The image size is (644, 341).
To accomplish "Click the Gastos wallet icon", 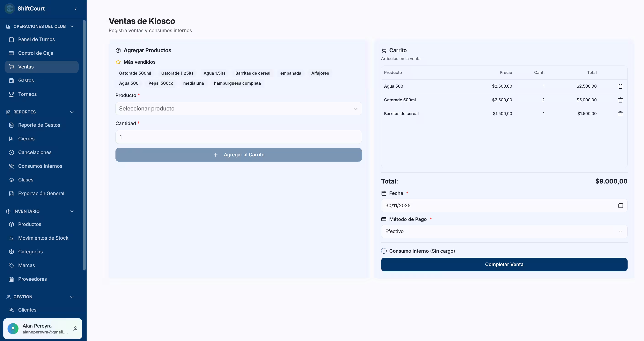I will pyautogui.click(x=11, y=80).
